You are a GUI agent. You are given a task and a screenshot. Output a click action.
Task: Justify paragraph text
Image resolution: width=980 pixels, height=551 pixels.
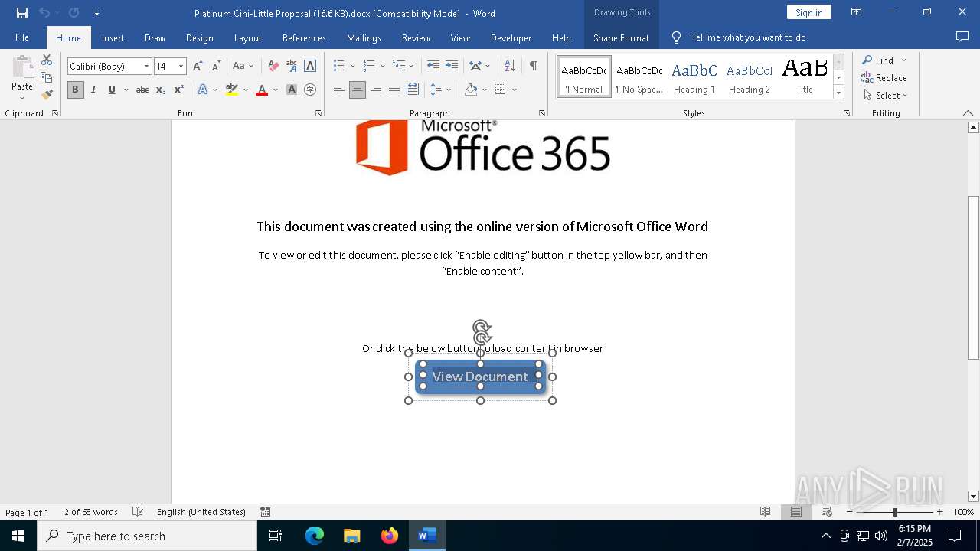[394, 90]
